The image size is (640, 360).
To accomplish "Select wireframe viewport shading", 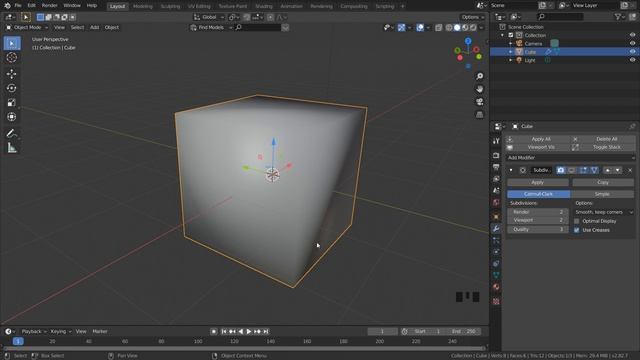I will tap(449, 28).
